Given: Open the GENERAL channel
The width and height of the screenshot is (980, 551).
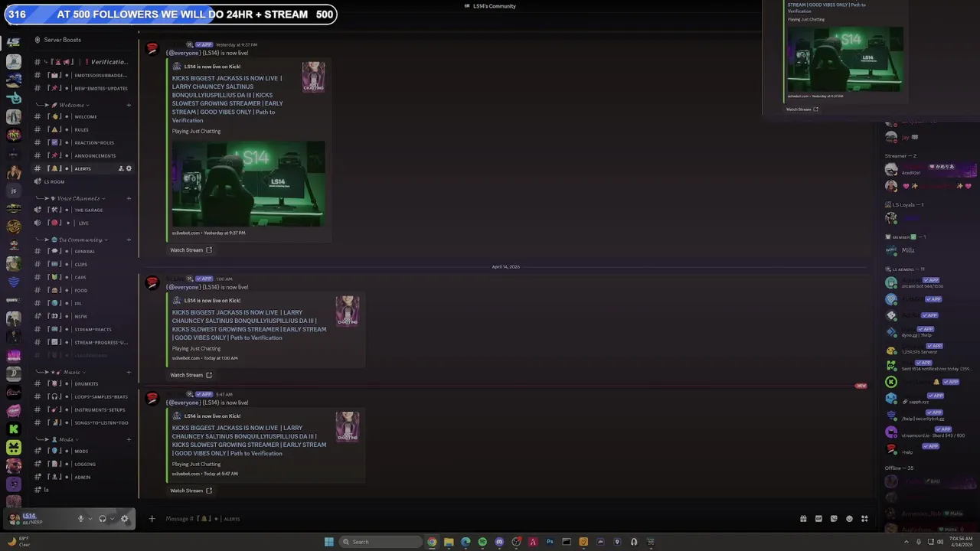Looking at the screenshot, I should pyautogui.click(x=83, y=251).
